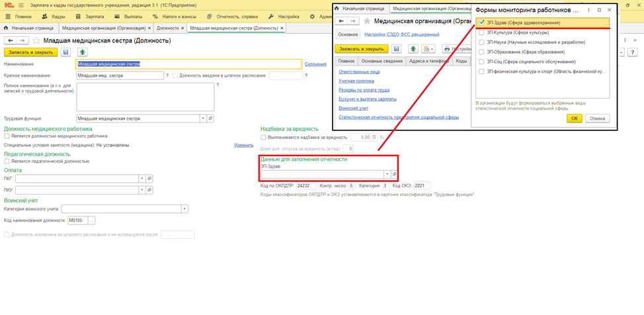Toggle Должность введена в штатное расписание checkbox

click(175, 75)
